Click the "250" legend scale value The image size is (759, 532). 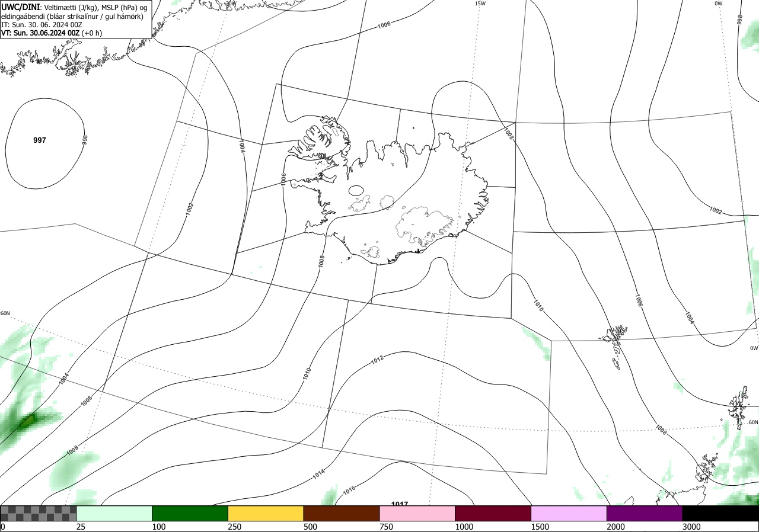pos(234,527)
